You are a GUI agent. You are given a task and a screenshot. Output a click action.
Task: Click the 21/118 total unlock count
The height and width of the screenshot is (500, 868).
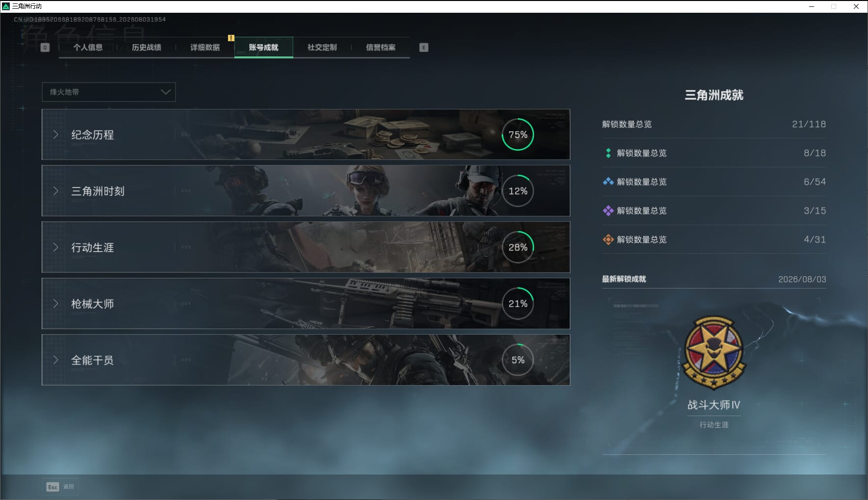809,124
